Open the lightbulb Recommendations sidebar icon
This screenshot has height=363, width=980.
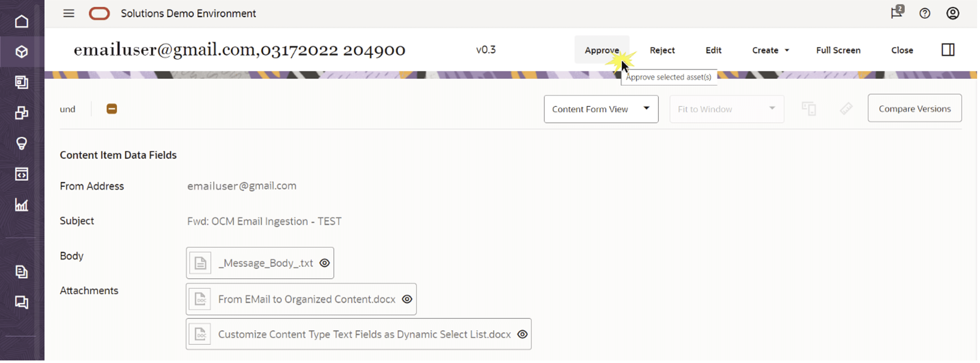[x=22, y=143]
